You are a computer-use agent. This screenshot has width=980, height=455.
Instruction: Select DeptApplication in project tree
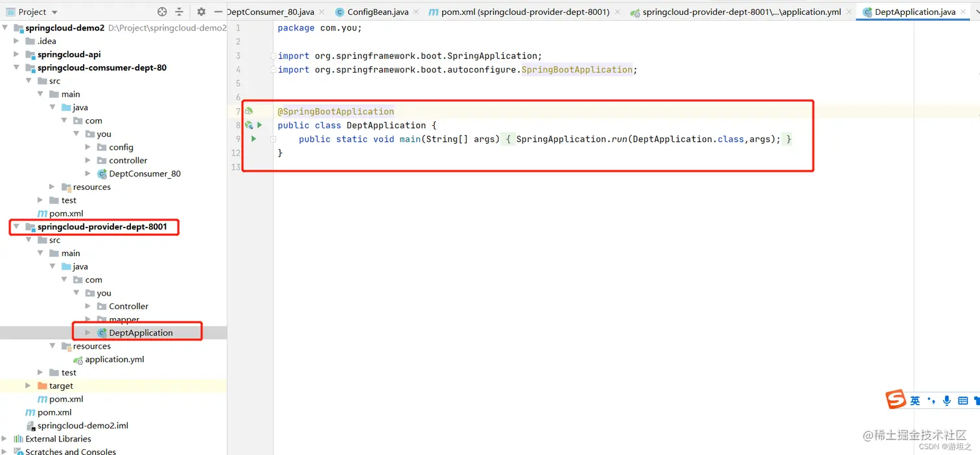[x=141, y=332]
